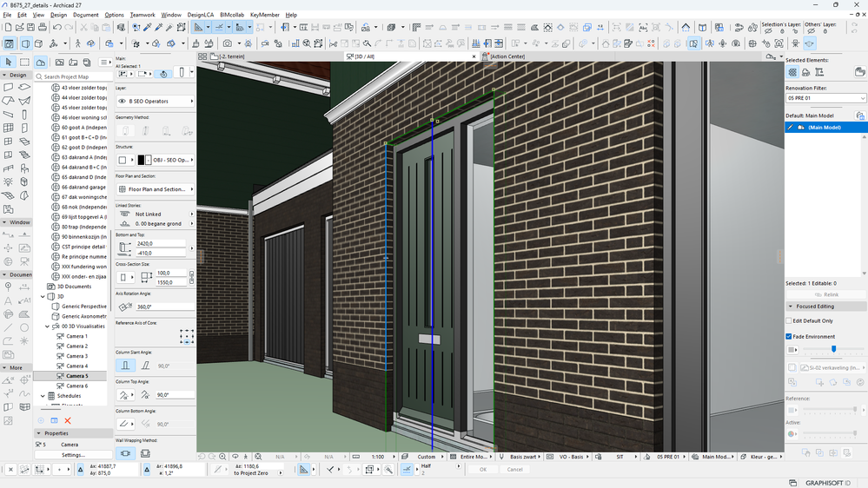Select the vertical column slant icon
868x488 pixels.
click(125, 366)
